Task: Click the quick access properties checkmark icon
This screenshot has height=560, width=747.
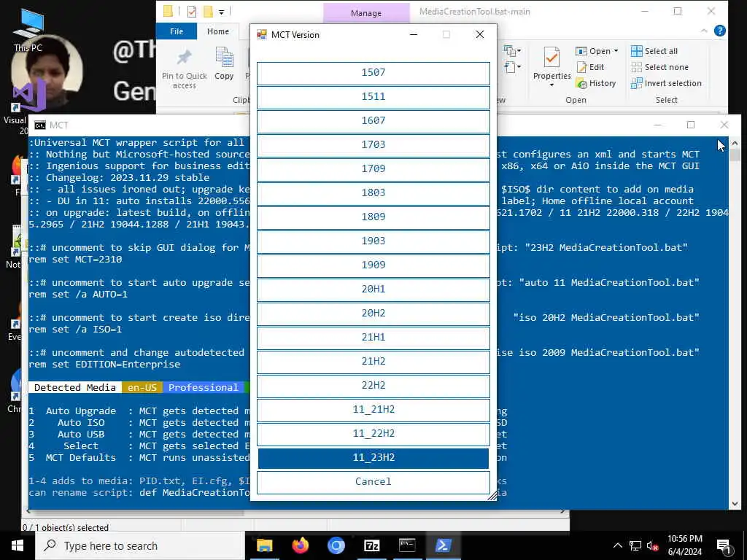Action: [x=192, y=12]
